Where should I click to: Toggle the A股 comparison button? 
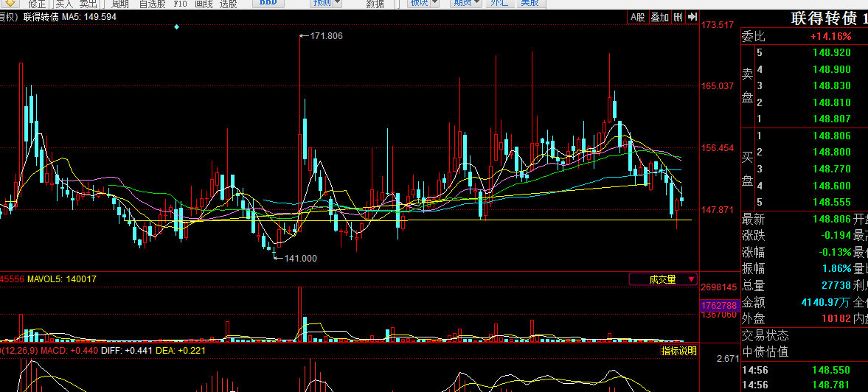click(x=637, y=17)
